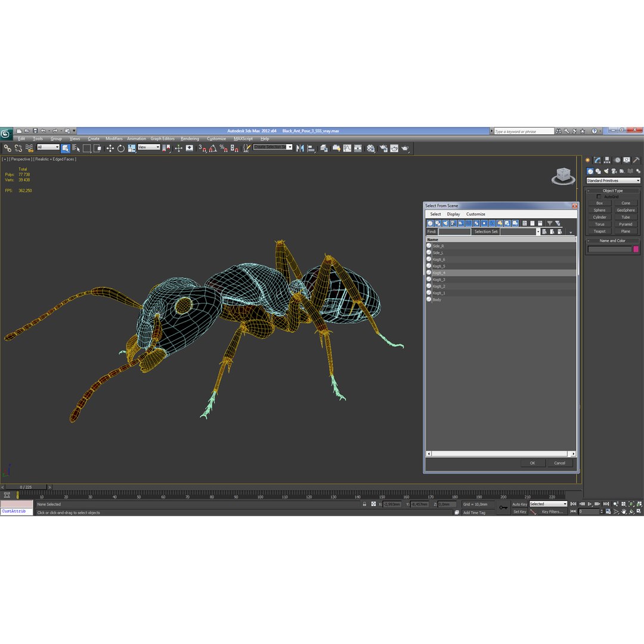This screenshot has height=644, width=644.
Task: Open the Modifiers menu
Action: click(114, 139)
